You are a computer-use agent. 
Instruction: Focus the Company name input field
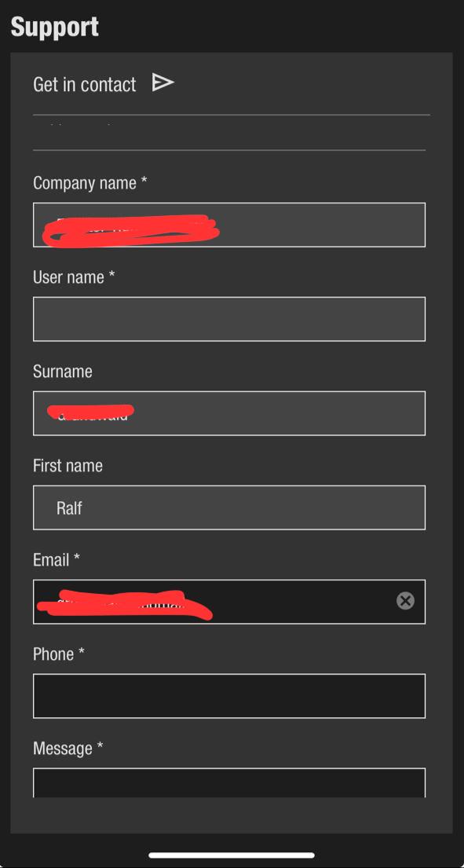tap(229, 225)
